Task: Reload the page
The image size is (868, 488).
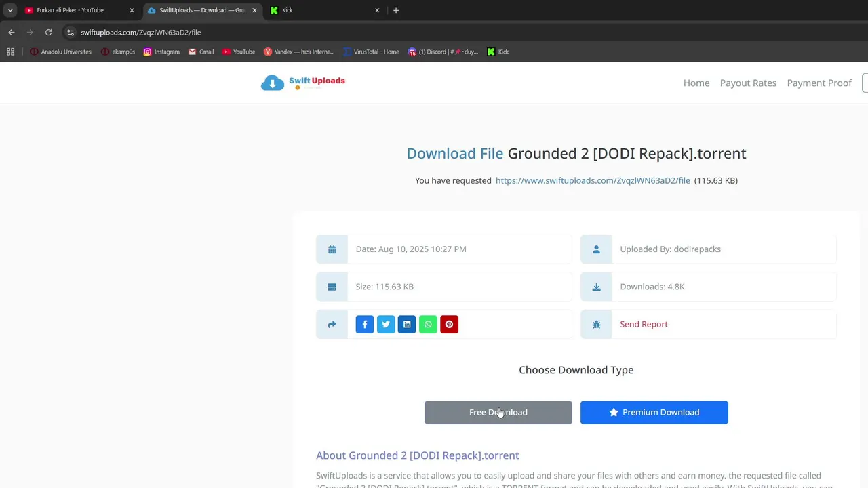Action: pos(48,32)
